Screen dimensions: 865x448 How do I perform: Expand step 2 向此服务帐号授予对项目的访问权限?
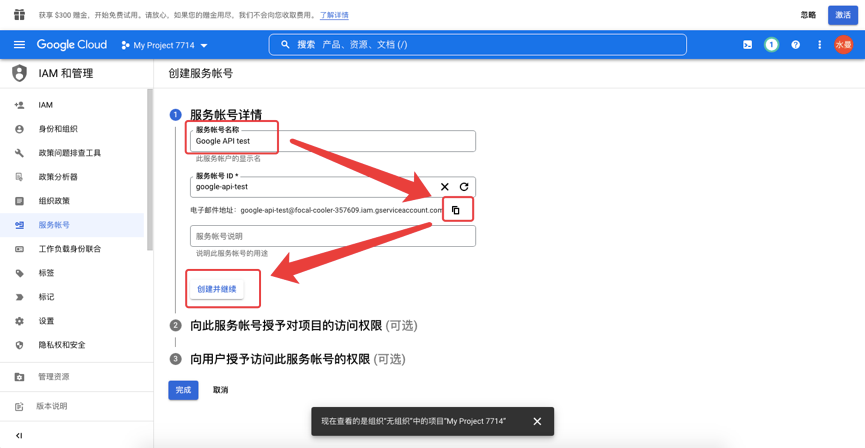pyautogui.click(x=303, y=326)
